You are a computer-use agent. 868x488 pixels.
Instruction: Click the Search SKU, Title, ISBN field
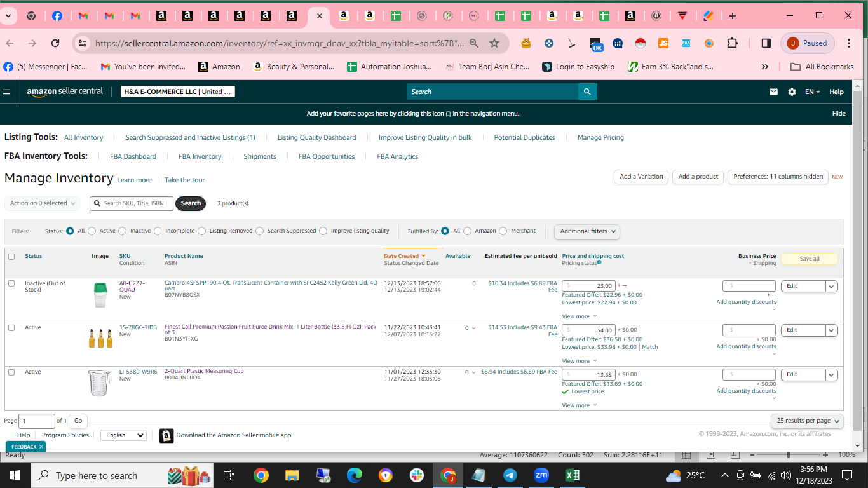pyautogui.click(x=132, y=203)
